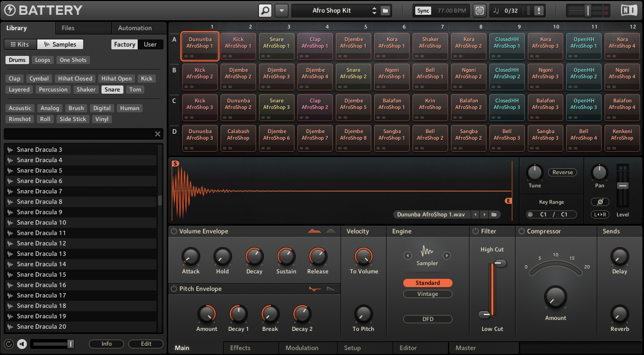Click the Key Range MIDI learn icon
The height and width of the screenshot is (355, 644).
[530, 215]
